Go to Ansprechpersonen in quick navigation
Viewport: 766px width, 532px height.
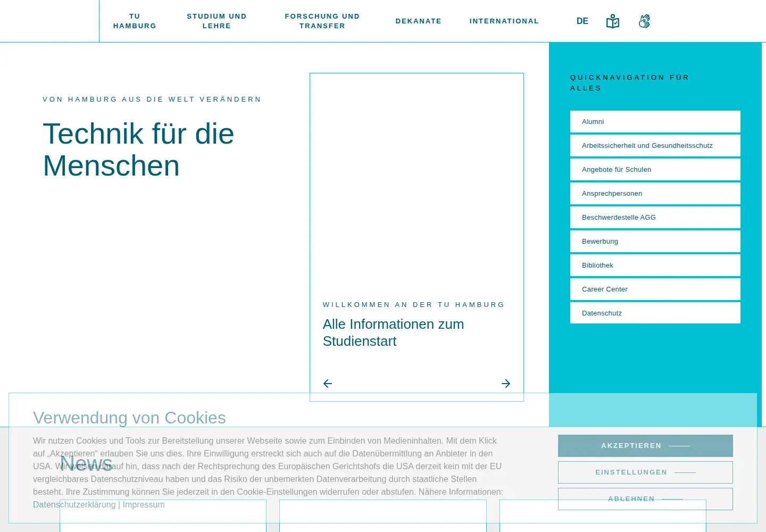(655, 193)
